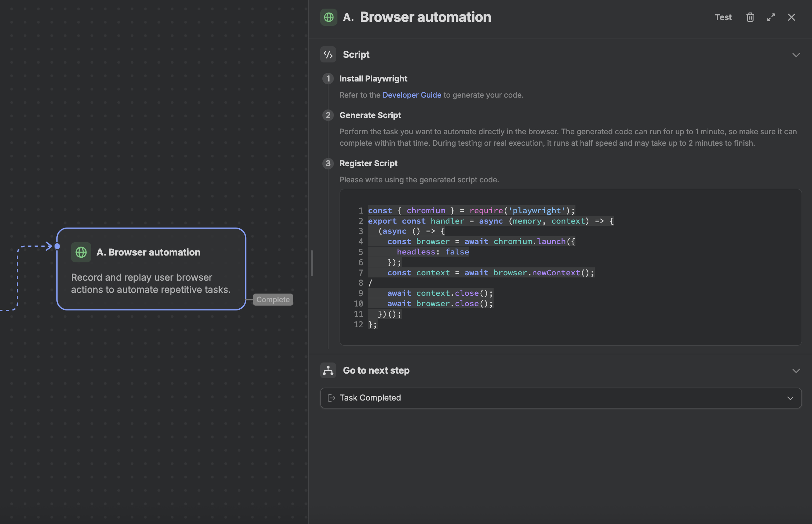The image size is (812, 524).
Task: Click the Complete output label on node
Action: coord(273,300)
